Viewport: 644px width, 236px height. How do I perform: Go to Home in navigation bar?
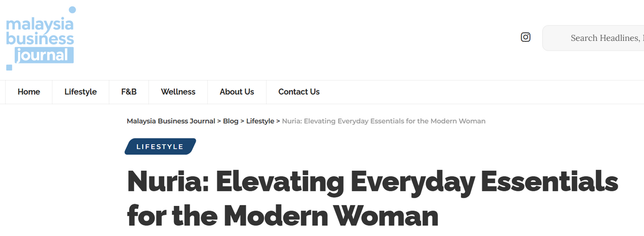(x=29, y=92)
